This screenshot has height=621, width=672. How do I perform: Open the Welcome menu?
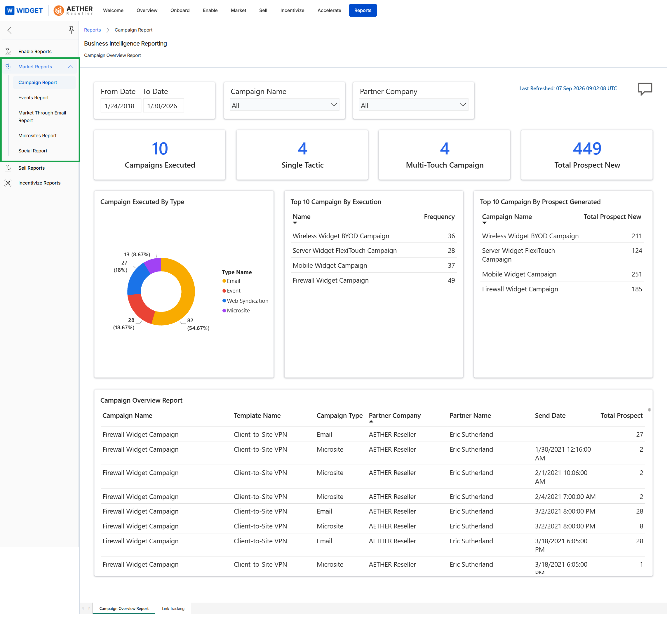coord(113,11)
